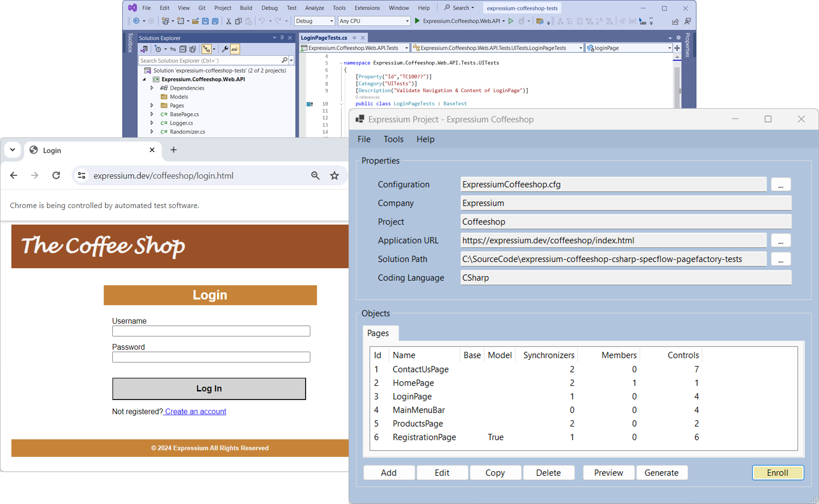
Task: Click the Username input field
Action: 211,331
